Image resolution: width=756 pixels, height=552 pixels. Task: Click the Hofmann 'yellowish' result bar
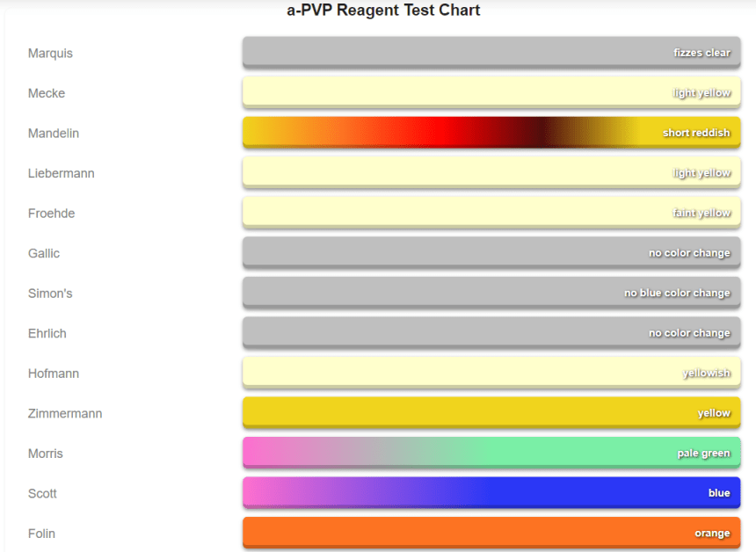coord(491,373)
